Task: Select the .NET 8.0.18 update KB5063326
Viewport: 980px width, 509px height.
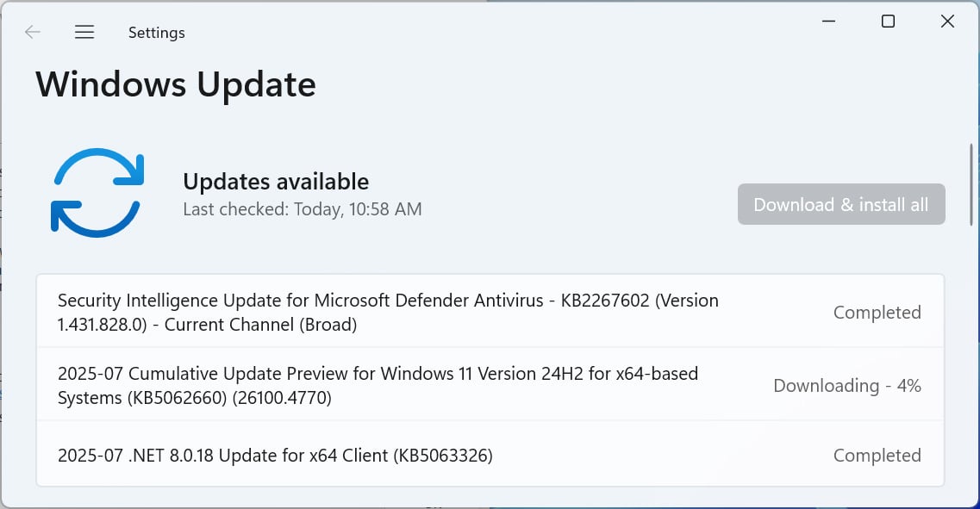Action: coord(274,455)
